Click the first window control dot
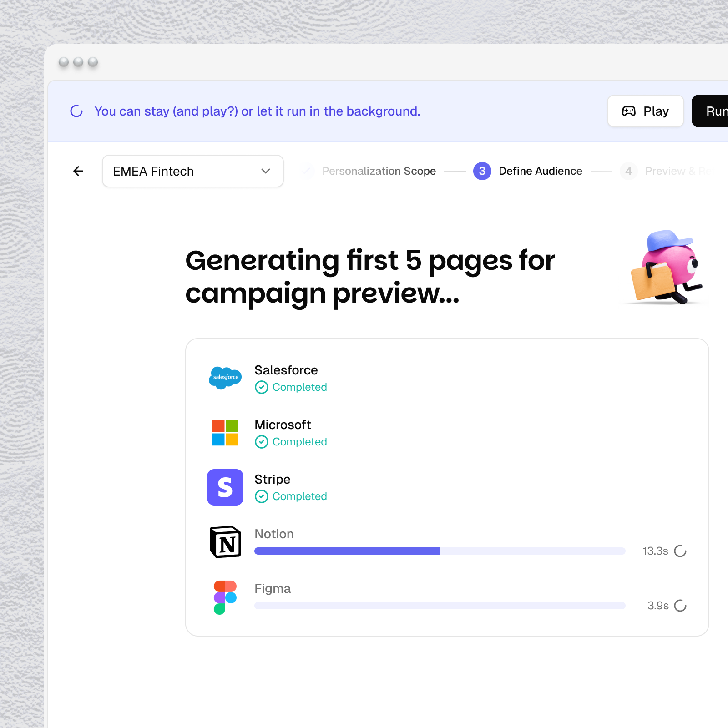Screen dimensions: 728x728 click(64, 62)
